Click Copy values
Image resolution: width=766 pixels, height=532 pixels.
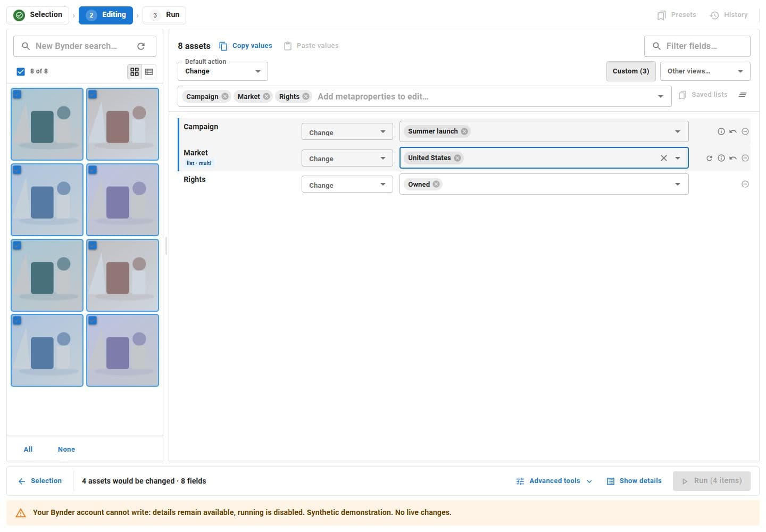246,46
